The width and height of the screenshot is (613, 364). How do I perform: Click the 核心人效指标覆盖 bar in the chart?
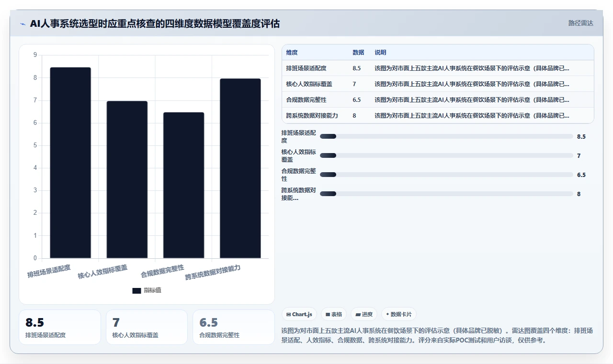(127, 180)
